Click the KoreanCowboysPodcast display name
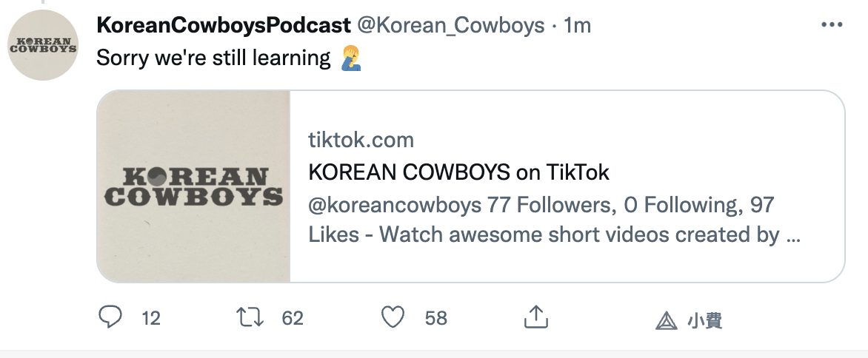868x358 pixels. tap(224, 25)
